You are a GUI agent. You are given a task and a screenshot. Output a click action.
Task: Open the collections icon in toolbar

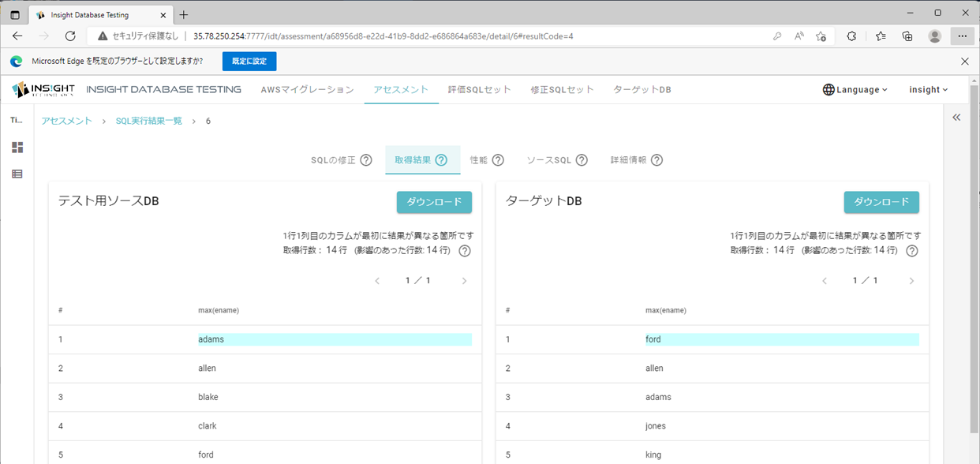[907, 36]
